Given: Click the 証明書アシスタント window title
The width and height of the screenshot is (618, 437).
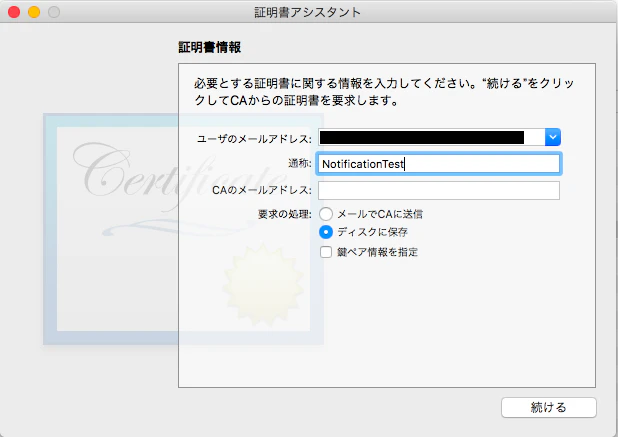Looking at the screenshot, I should tap(307, 12).
